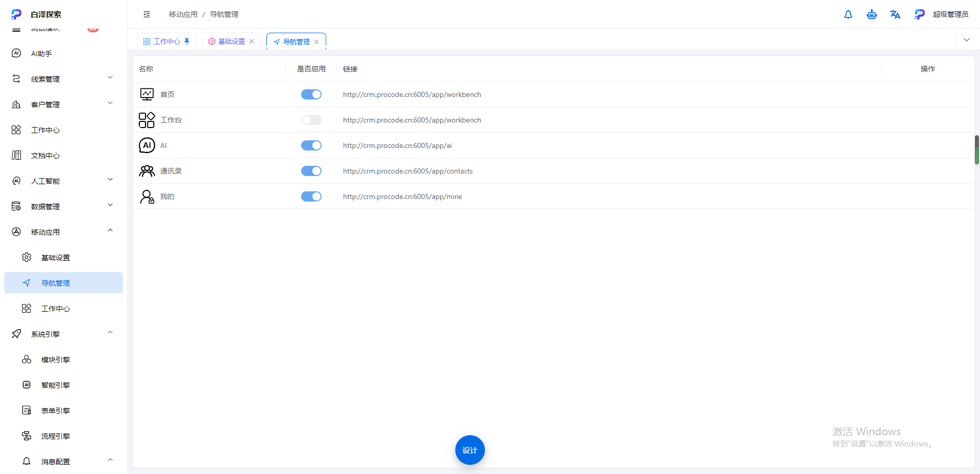Click the 我的 row user icon
980x474 pixels.
146,196
